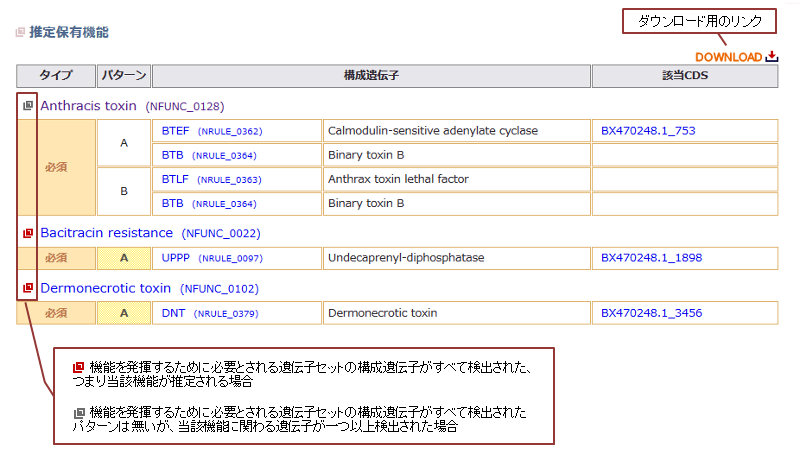Click the gray icon beside Anthracis toxin

pyautogui.click(x=28, y=106)
